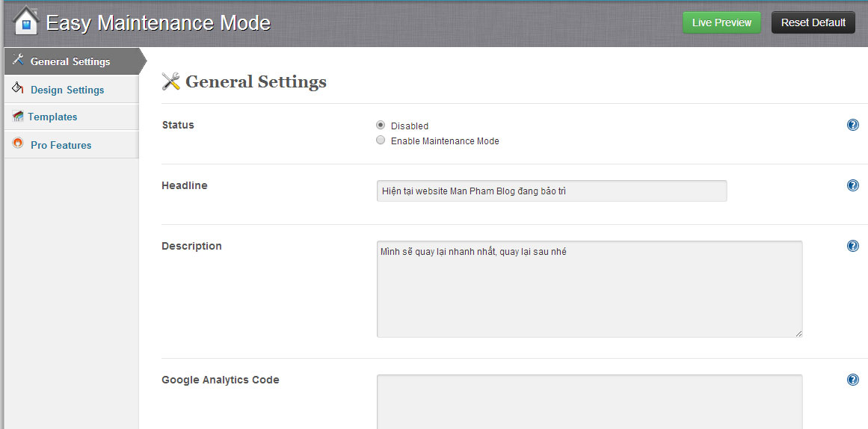This screenshot has width=868, height=429.
Task: Click the Templates sidebar icon
Action: coord(18,117)
